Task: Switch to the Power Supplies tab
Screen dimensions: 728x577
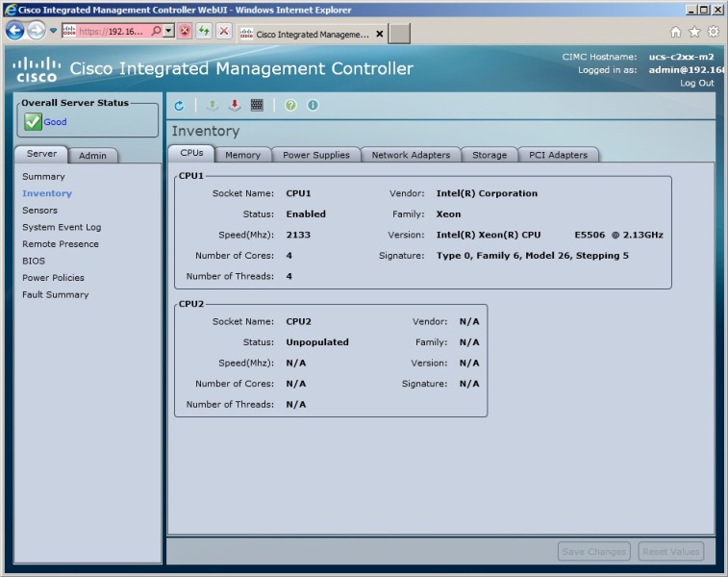Action: pyautogui.click(x=316, y=155)
